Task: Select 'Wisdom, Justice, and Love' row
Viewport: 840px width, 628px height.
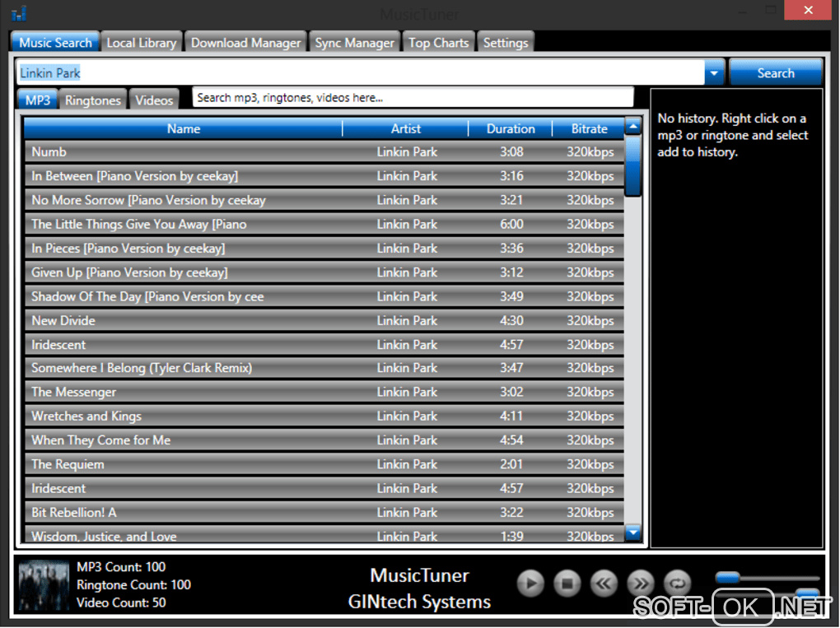Action: coord(324,534)
